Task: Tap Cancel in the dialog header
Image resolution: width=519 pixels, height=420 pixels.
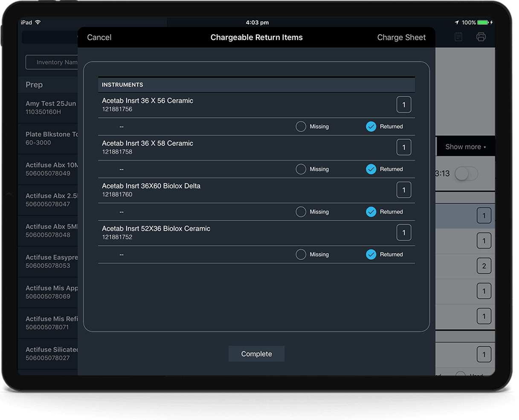Action: click(x=99, y=38)
